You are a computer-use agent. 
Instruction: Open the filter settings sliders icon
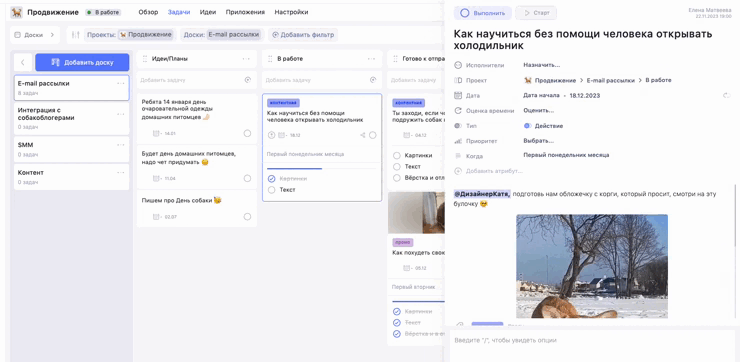pyautogui.click(x=76, y=35)
